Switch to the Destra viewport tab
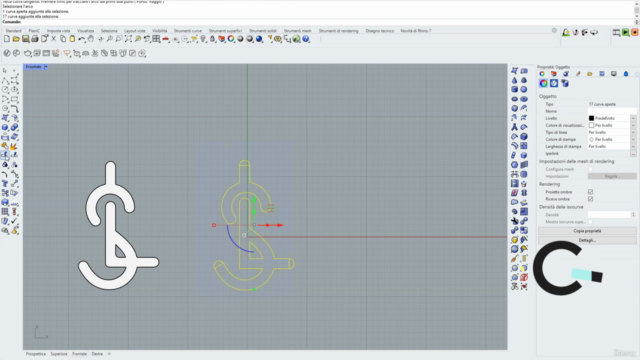 click(x=97, y=354)
